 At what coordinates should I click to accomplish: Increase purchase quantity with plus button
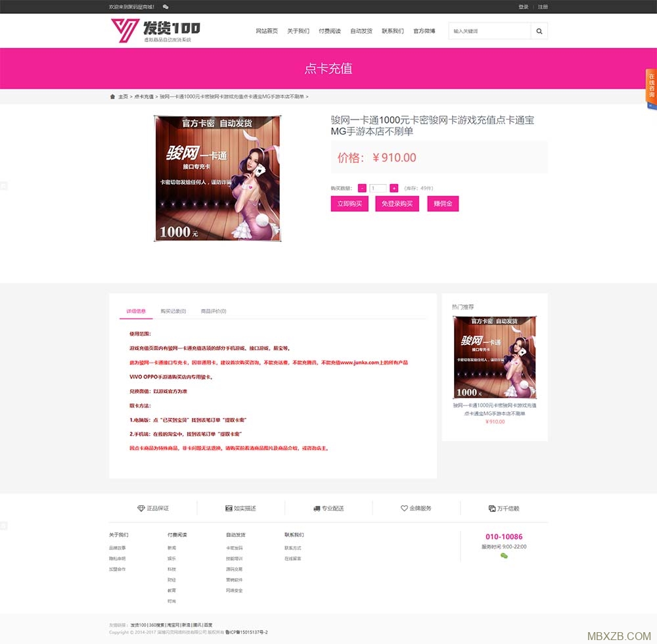[394, 188]
